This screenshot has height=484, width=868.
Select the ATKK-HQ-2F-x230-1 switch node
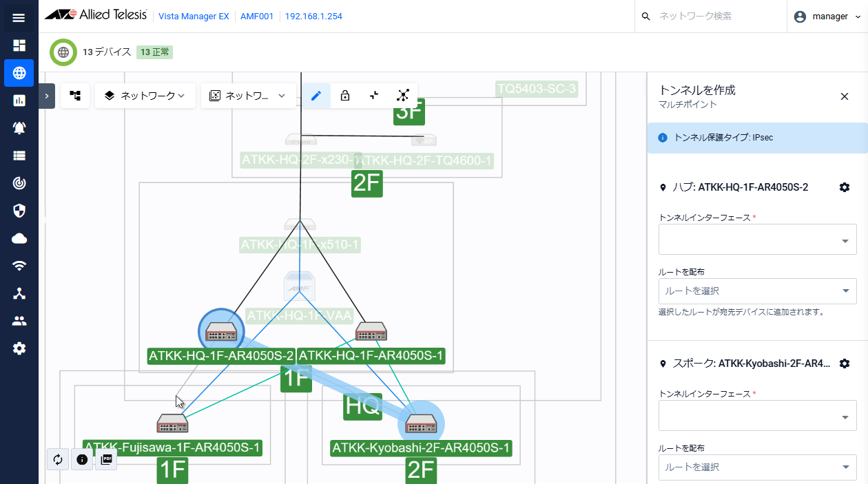click(x=301, y=140)
